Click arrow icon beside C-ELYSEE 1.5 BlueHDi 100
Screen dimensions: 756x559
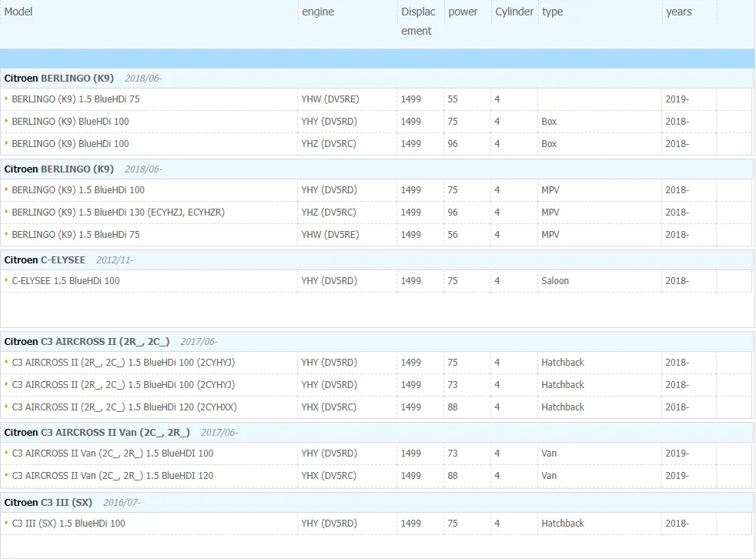coord(6,280)
